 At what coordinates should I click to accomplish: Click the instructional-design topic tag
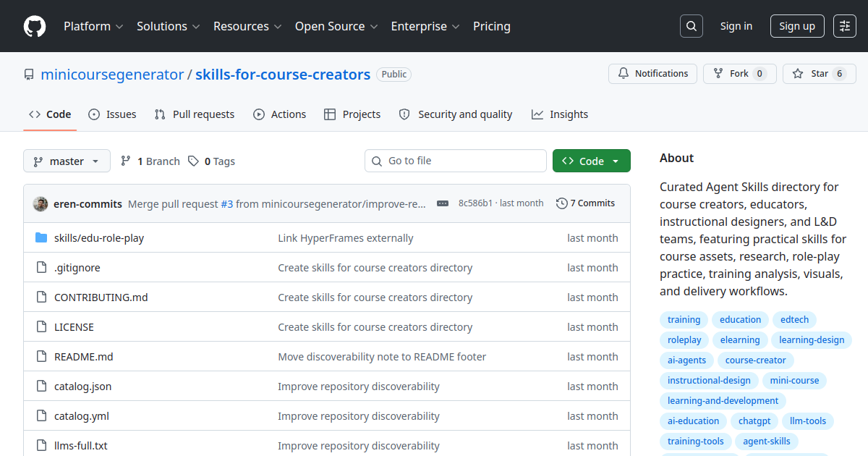(709, 381)
